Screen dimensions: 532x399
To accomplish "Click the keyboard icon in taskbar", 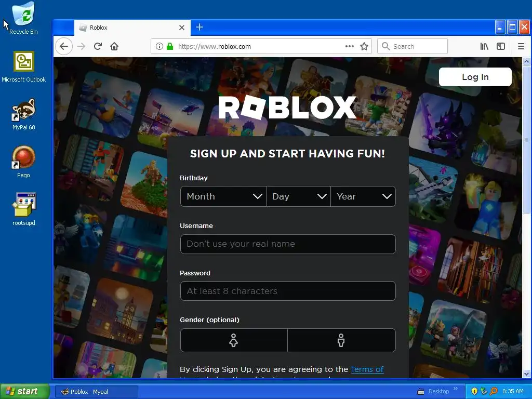I will click(x=421, y=392).
